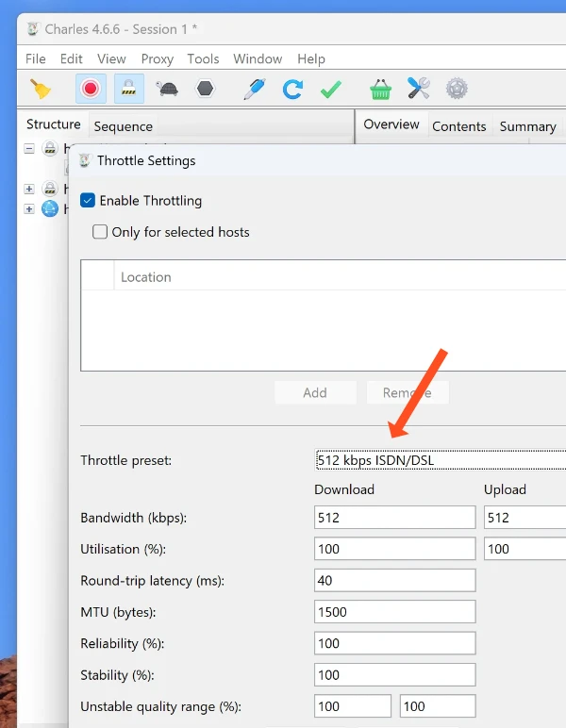Select the first padlock host icon
Screen dimensions: 566x728
click(50, 149)
